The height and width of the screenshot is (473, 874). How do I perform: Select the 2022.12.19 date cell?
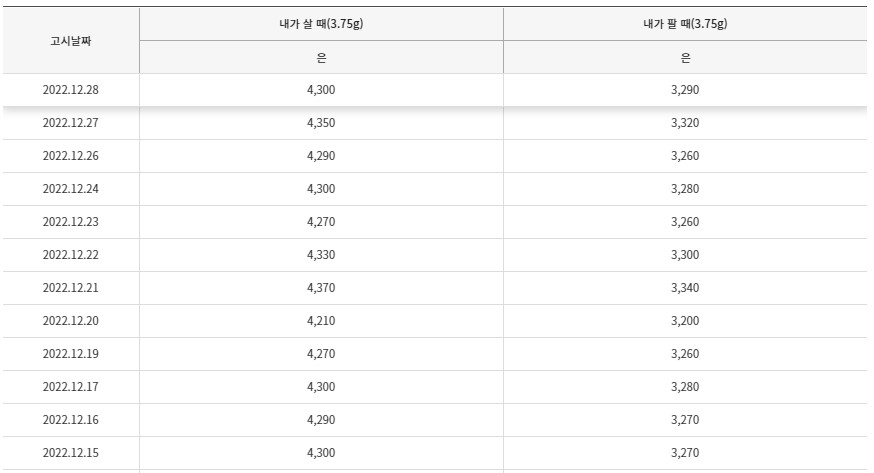click(71, 353)
